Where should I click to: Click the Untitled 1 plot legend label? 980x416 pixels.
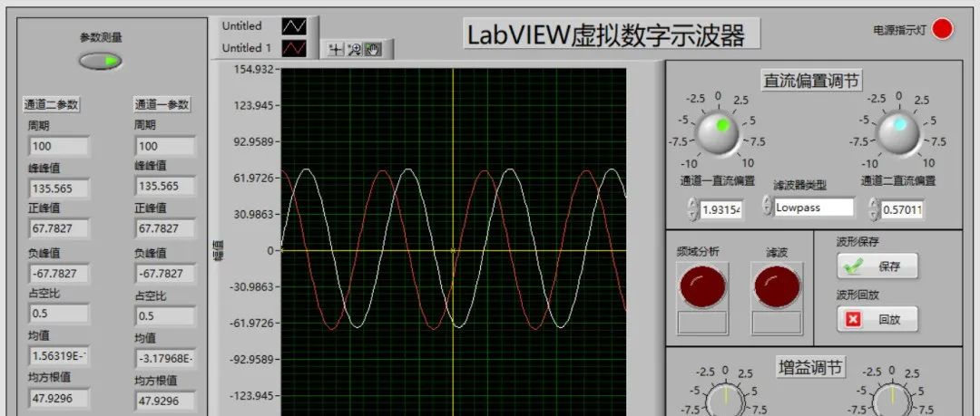click(x=247, y=48)
